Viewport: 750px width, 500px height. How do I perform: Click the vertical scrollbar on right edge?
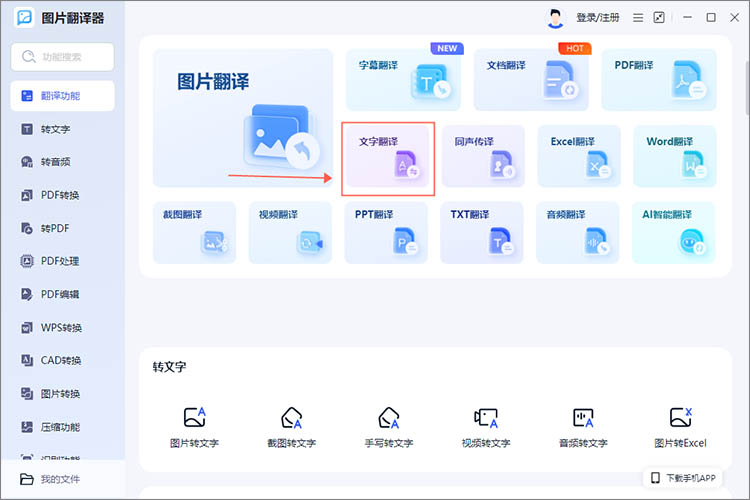tap(748, 88)
